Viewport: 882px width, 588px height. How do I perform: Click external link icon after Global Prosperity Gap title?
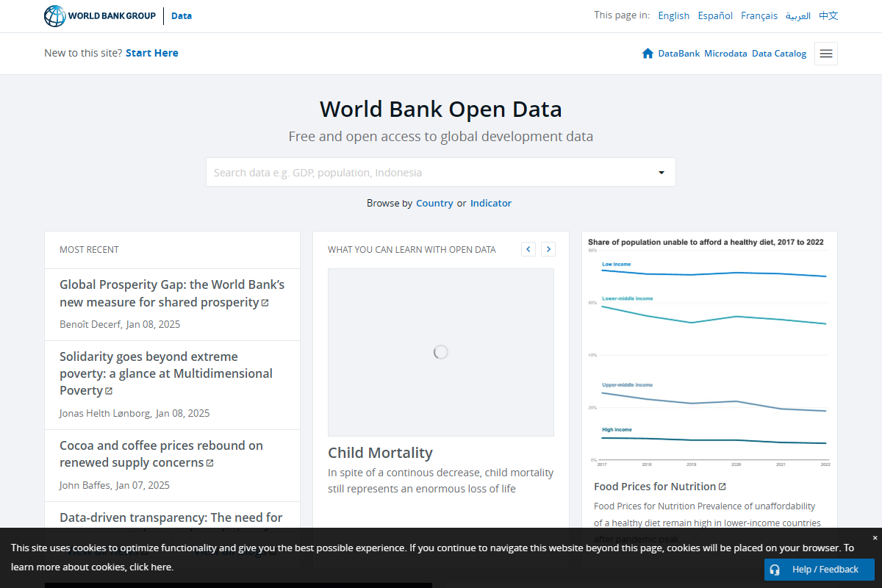[265, 303]
